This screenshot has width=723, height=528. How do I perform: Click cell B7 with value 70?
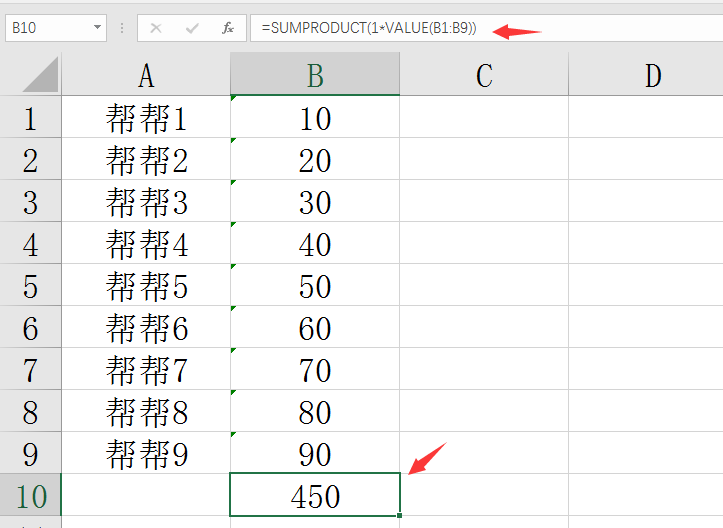point(315,368)
